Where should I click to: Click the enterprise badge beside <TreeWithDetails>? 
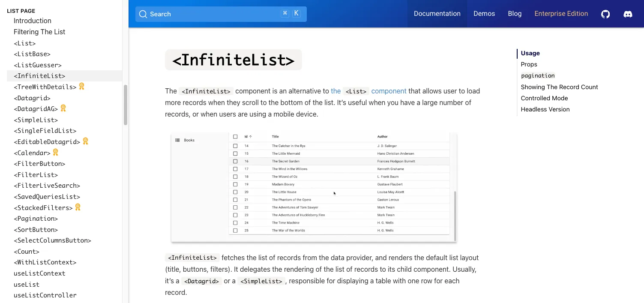[81, 87]
